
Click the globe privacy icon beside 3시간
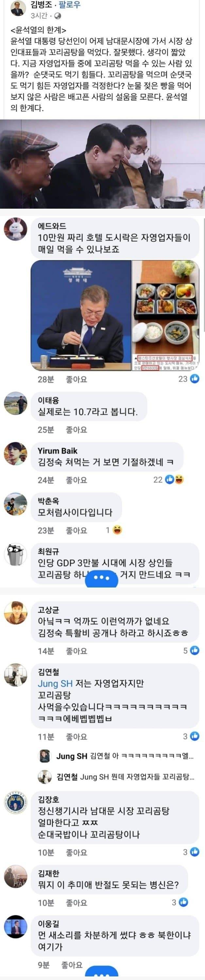[58, 16]
